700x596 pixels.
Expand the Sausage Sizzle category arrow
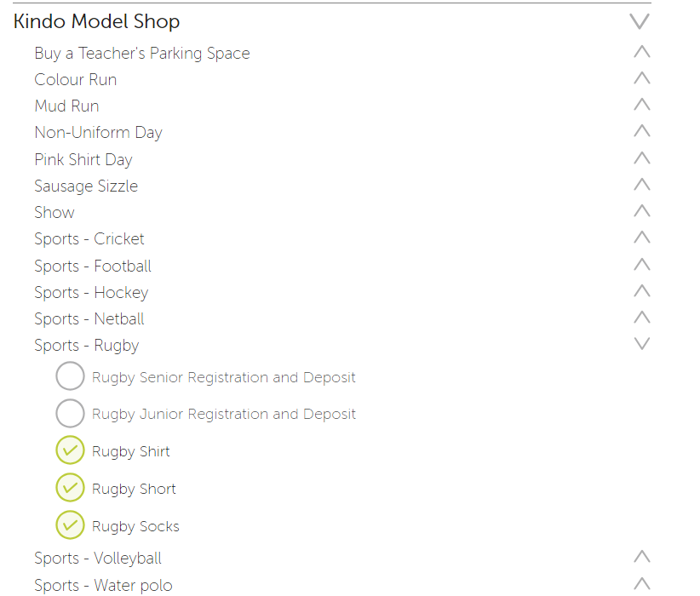[x=642, y=185]
